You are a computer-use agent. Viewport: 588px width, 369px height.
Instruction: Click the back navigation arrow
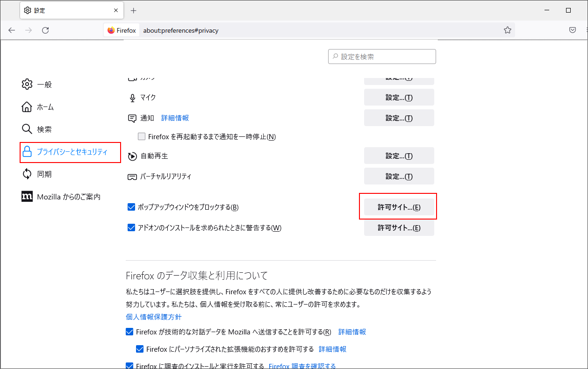click(x=11, y=30)
